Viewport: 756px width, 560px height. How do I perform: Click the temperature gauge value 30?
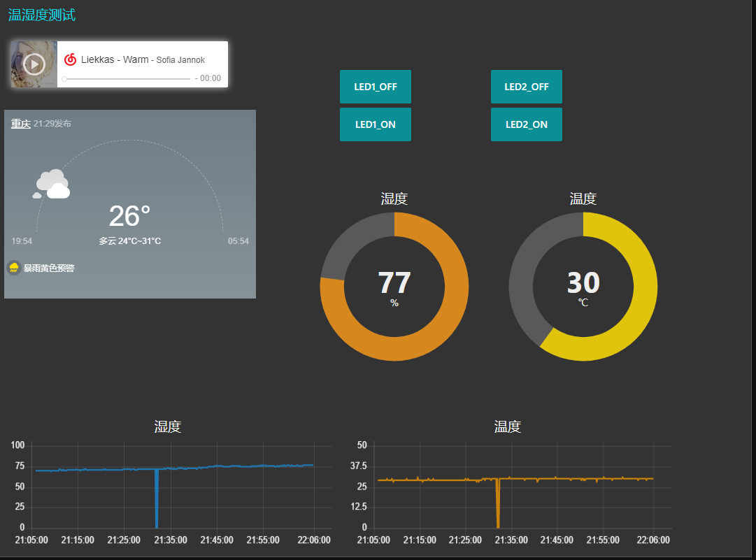tap(583, 282)
